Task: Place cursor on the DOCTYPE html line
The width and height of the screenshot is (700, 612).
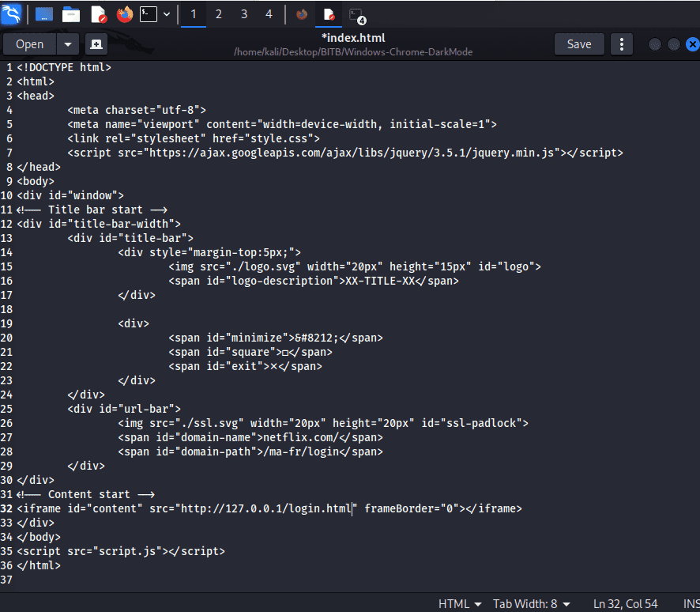Action: (64, 67)
